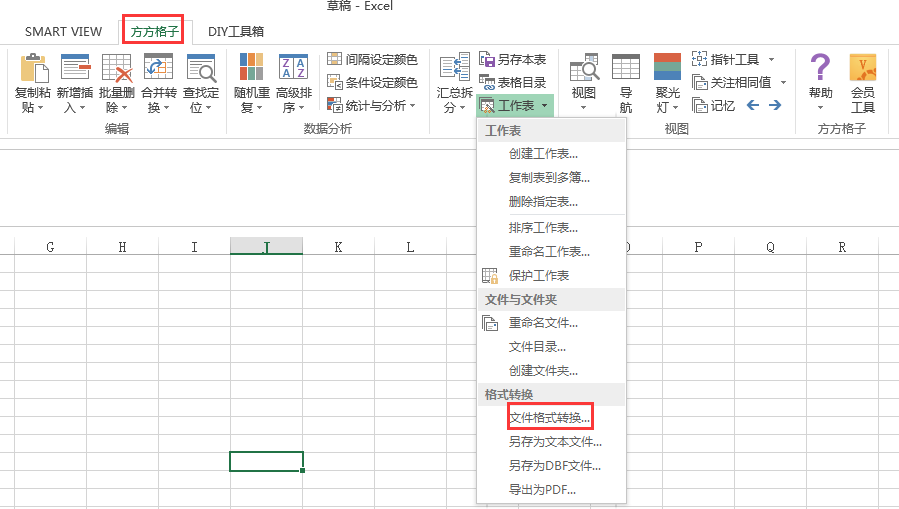The width and height of the screenshot is (899, 509).
Task: Expand the 帮助 dropdown arrow
Action: tap(820, 108)
